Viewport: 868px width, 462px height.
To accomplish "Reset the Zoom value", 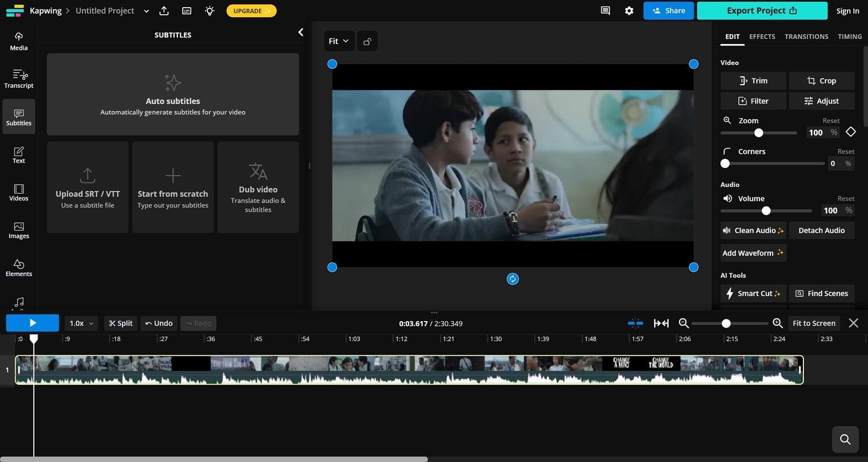I will [x=831, y=120].
